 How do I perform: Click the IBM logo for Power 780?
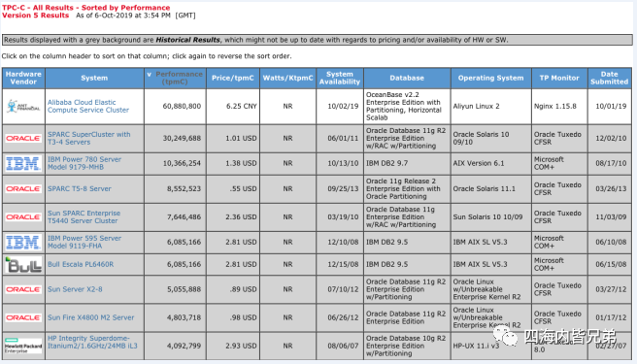click(x=23, y=164)
